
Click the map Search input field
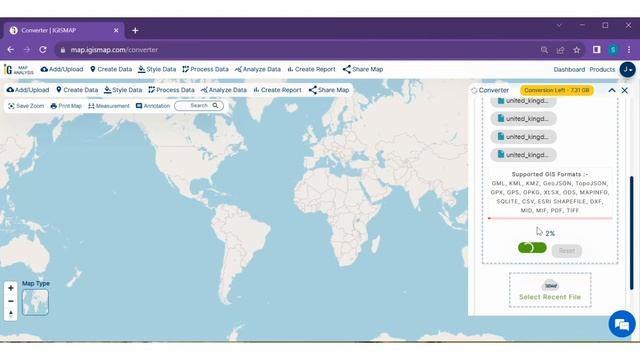point(199,106)
